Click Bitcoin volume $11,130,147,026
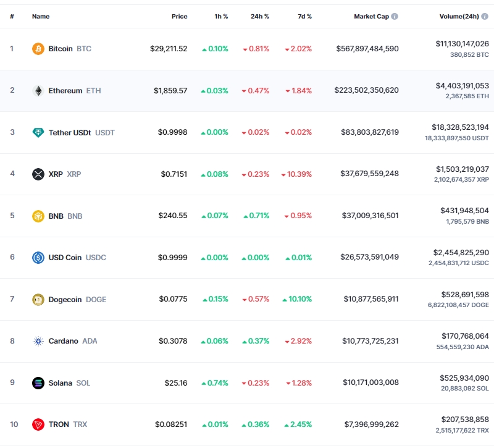This screenshot has width=494, height=448. (462, 44)
